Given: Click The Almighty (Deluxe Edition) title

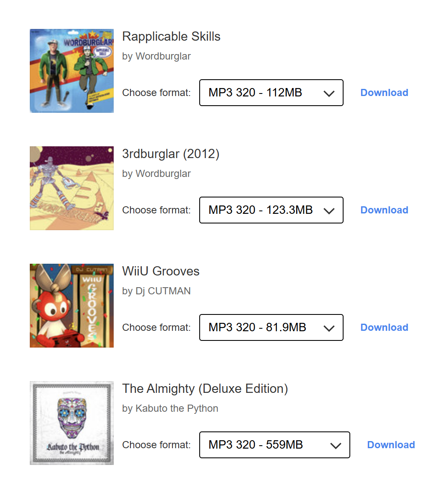Looking at the screenshot, I should (x=205, y=389).
